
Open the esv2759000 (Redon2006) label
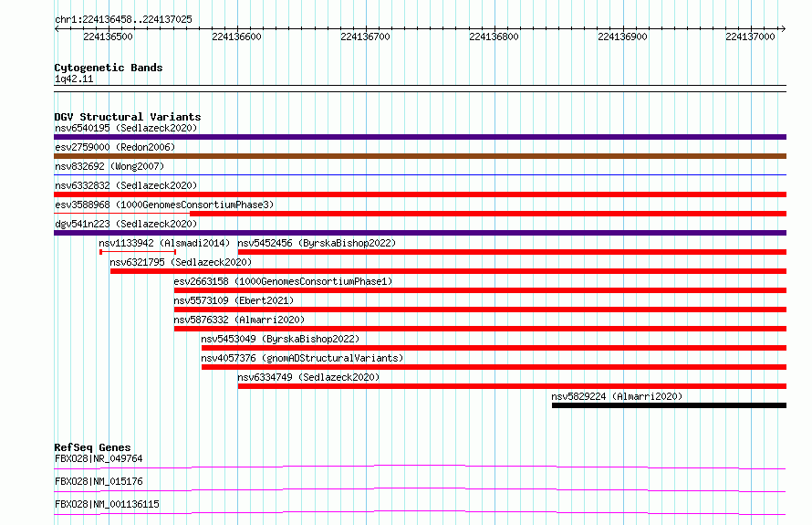(115, 147)
